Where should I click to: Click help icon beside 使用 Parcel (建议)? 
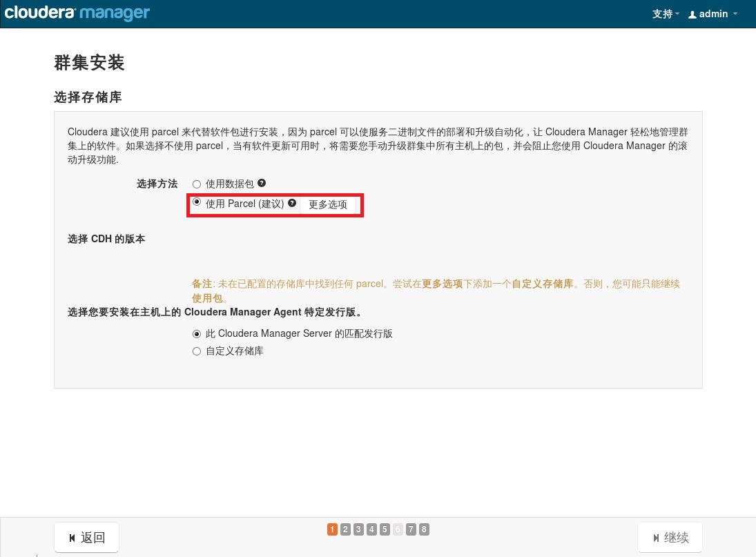[292, 203]
